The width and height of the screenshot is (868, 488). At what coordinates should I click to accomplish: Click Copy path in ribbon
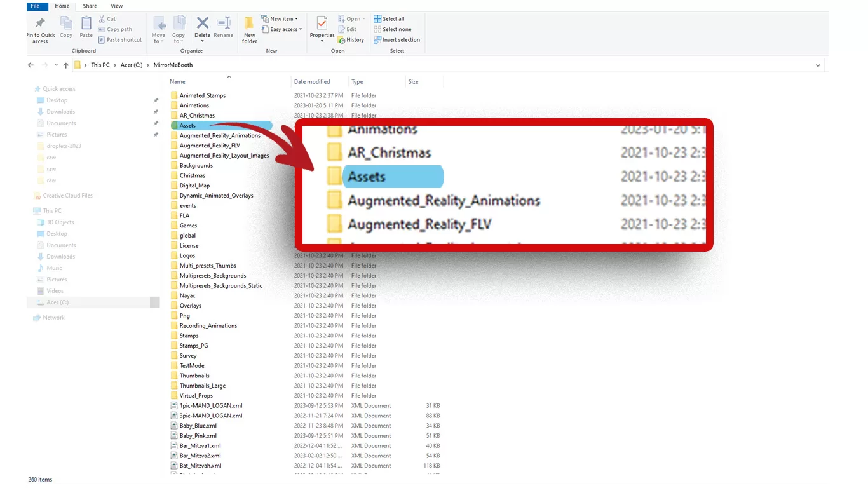115,29
